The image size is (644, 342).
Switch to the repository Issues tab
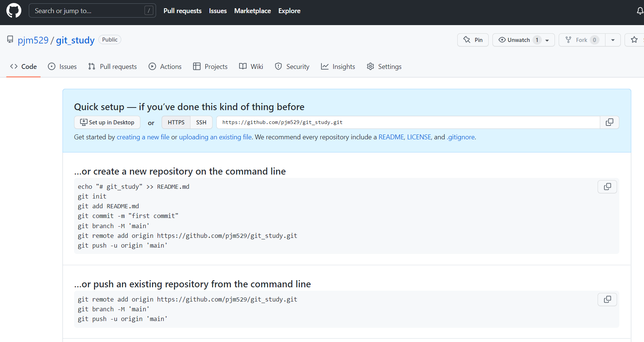[x=62, y=66]
